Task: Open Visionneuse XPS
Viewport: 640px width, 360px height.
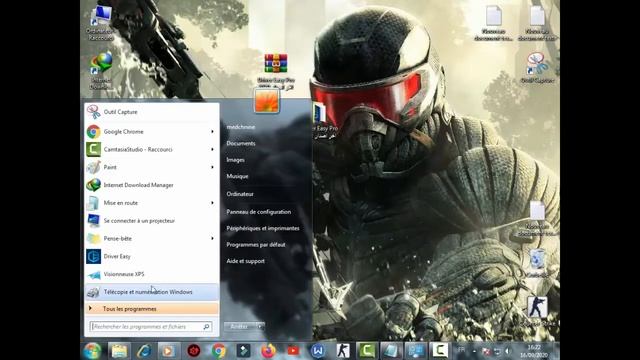Action: [151, 274]
